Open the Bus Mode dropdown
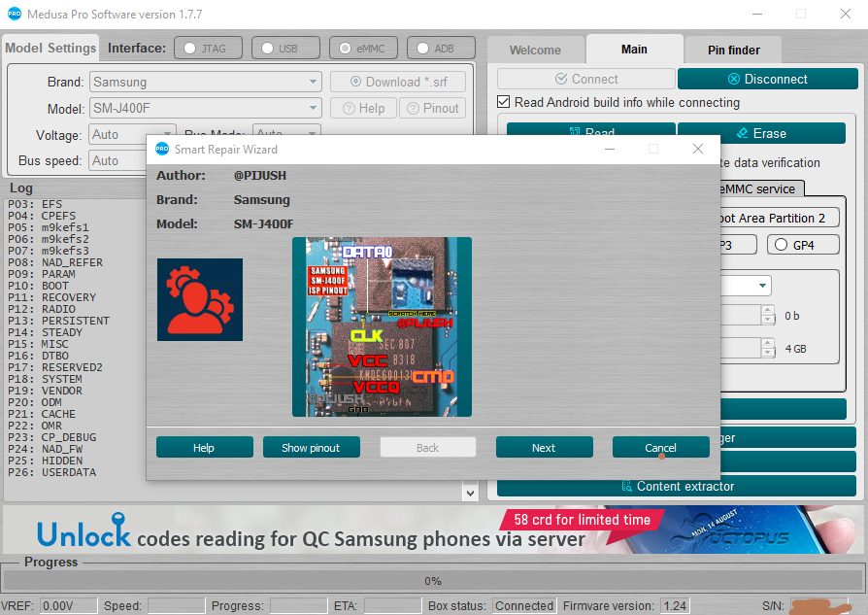 pos(286,129)
